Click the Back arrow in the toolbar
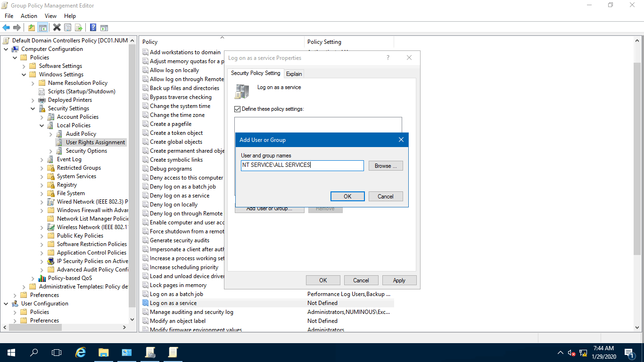Viewport: 644px width, 362px height. click(6, 28)
